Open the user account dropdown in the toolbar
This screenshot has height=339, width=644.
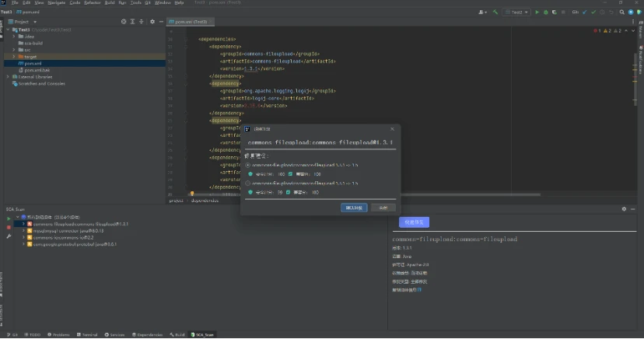(482, 12)
